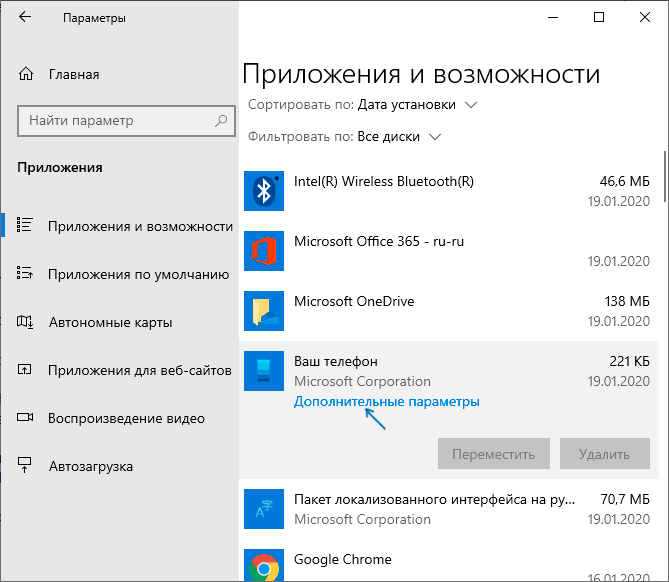Click the Ваш телефон app name

[x=336, y=362]
